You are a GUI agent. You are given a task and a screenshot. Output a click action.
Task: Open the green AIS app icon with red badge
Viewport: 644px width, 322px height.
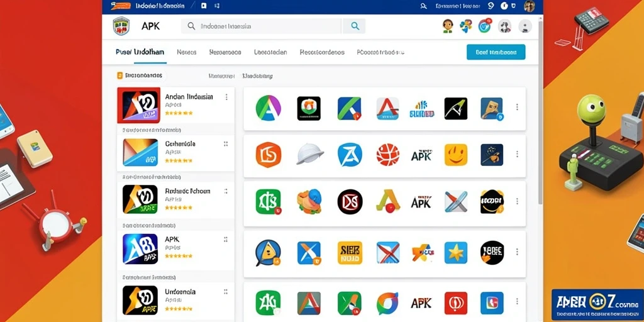[x=268, y=202]
